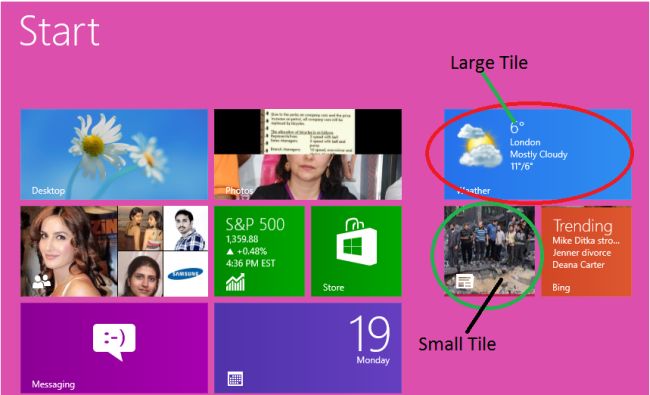Open the Bing Trending tile
This screenshot has width=650, height=395.
pos(586,251)
